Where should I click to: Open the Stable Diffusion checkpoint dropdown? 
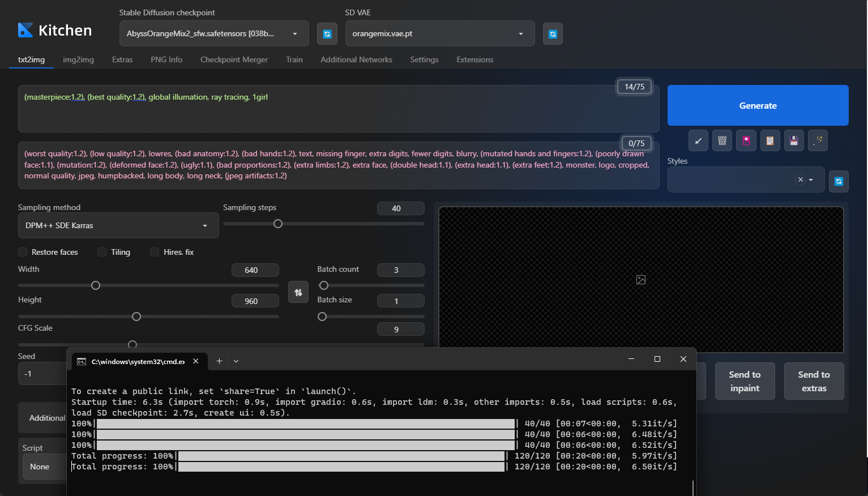point(214,33)
